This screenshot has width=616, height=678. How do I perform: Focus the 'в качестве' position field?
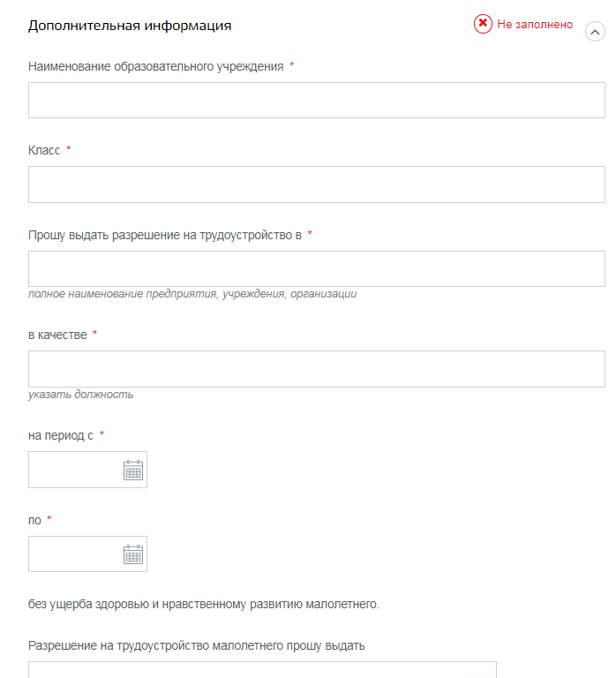coord(316,369)
